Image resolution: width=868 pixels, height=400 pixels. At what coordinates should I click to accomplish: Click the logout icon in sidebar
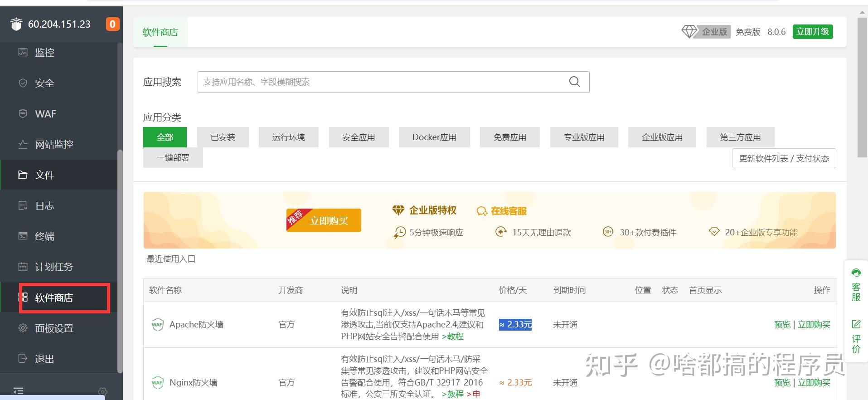(23, 358)
